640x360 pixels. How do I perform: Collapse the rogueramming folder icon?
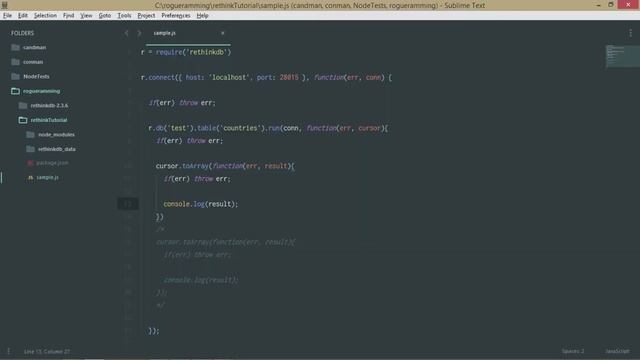pyautogui.click(x=16, y=91)
